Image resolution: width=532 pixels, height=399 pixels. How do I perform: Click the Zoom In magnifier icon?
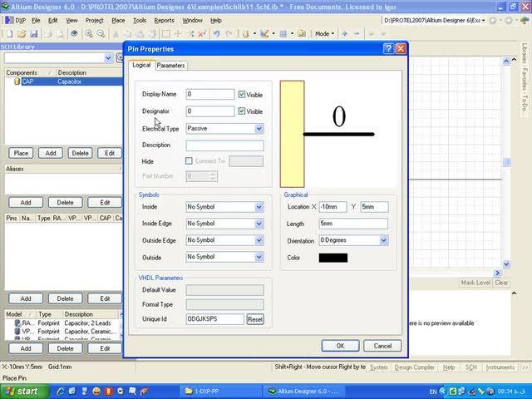(89, 33)
